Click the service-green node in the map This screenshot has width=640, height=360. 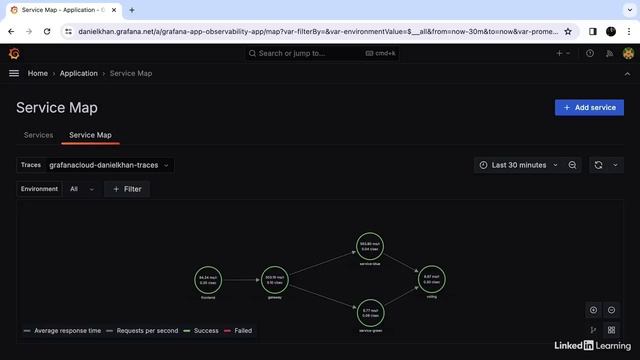tap(371, 313)
